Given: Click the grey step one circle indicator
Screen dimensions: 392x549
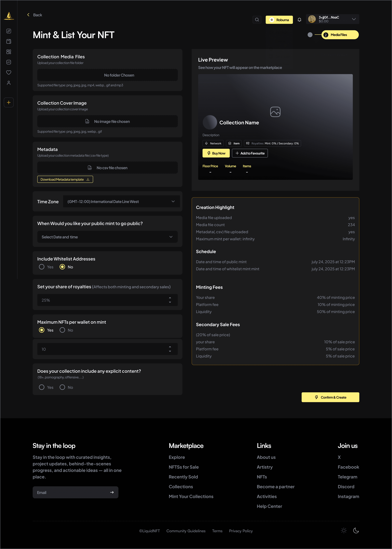Looking at the screenshot, I should click(x=310, y=35).
